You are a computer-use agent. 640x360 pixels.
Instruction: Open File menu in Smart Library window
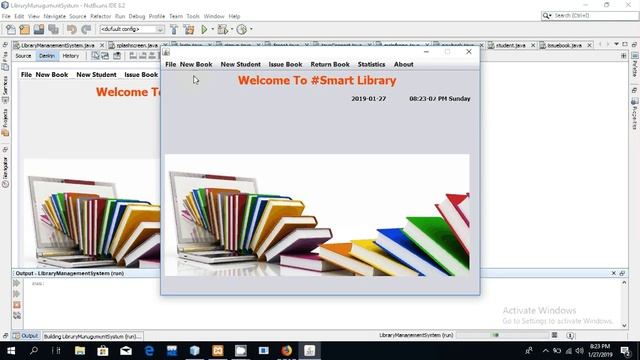[171, 64]
